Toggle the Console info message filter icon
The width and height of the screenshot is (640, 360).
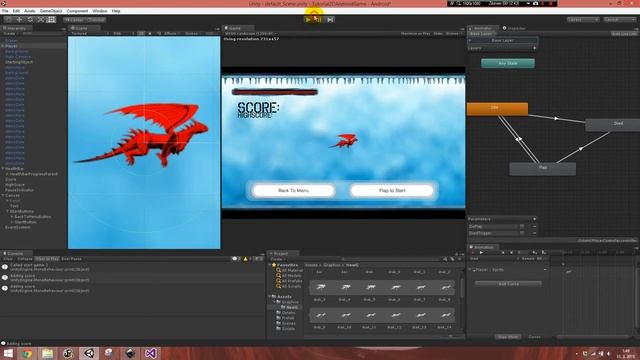point(236,259)
